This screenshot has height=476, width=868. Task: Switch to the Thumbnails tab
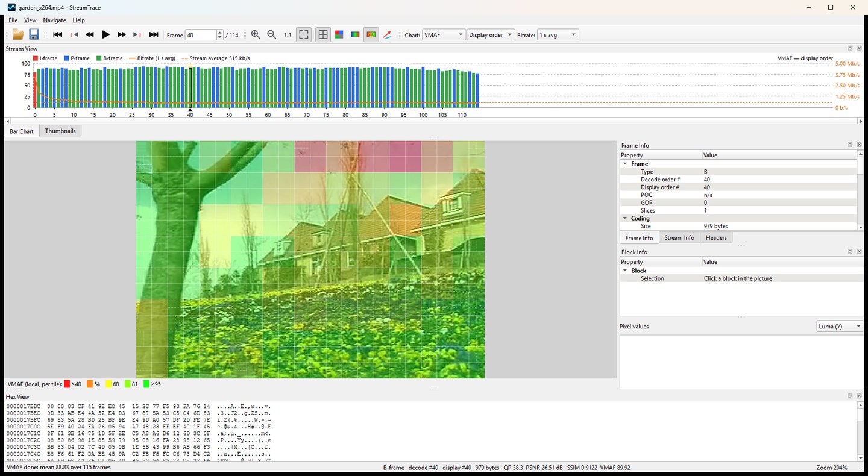click(x=60, y=131)
